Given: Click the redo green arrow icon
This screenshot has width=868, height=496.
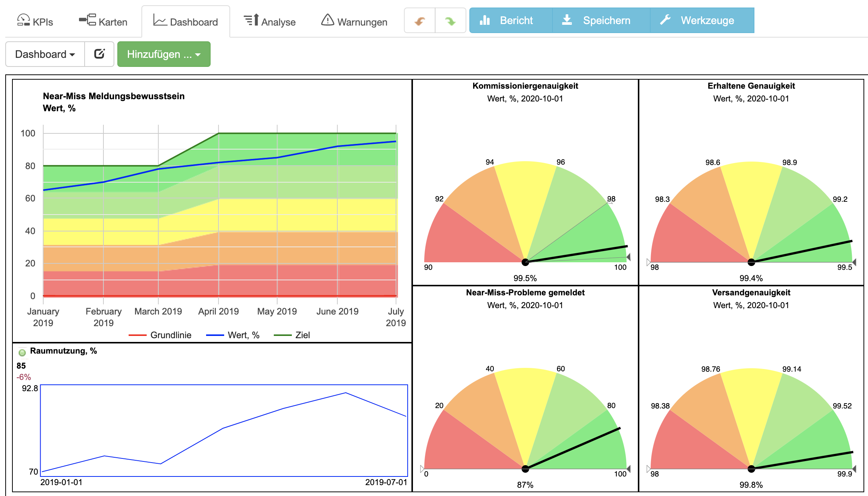Looking at the screenshot, I should [450, 21].
